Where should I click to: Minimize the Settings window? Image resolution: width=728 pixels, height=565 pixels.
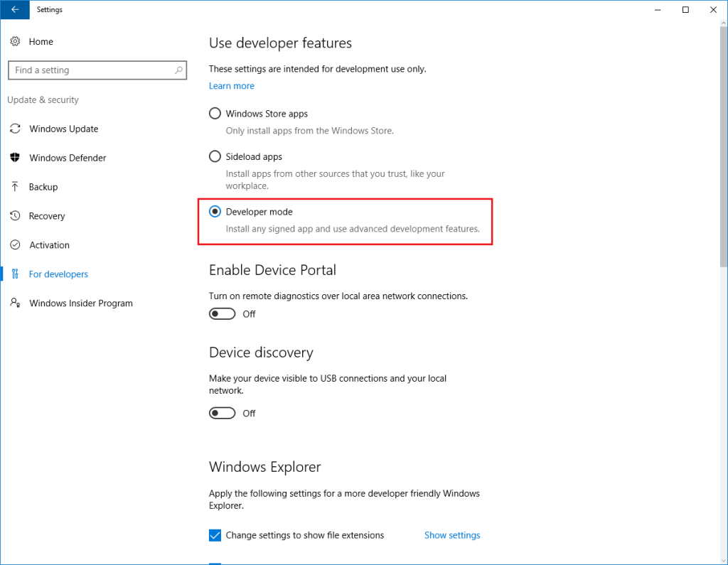[x=658, y=10]
